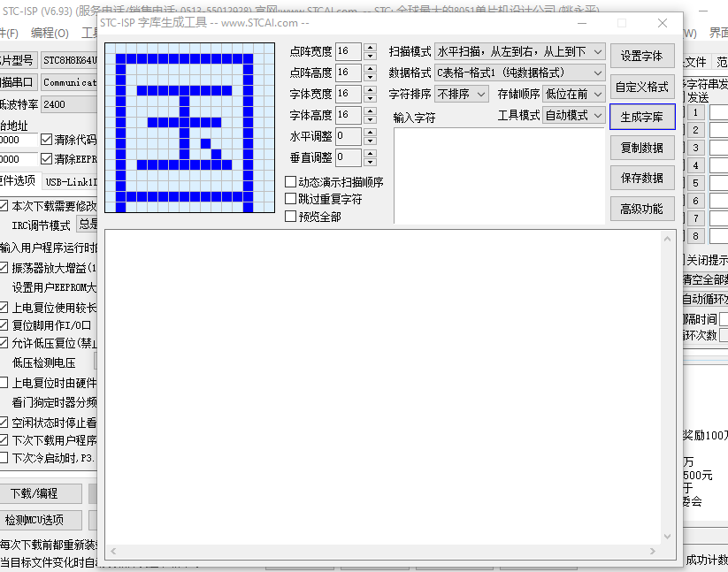The image size is (728, 572).
Task: Toggle 下次下载用户程序 checkbox in STC-ISP
Action: 4,439
